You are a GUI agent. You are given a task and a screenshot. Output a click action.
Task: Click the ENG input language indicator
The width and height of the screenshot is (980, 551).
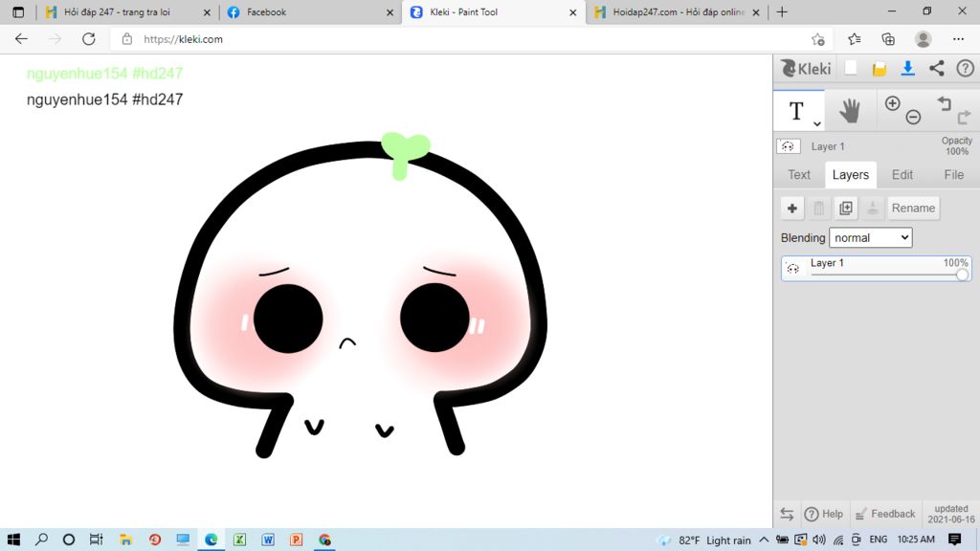point(879,540)
